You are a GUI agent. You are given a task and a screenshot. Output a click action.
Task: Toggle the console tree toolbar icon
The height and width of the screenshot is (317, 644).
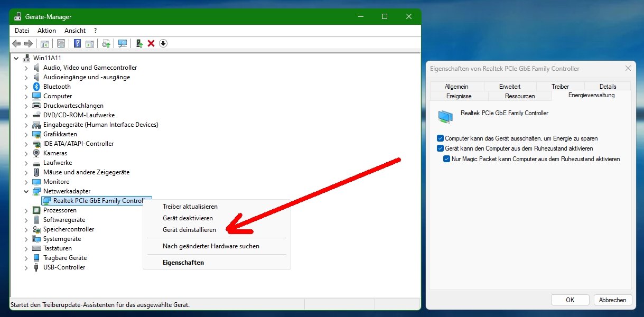[45, 43]
